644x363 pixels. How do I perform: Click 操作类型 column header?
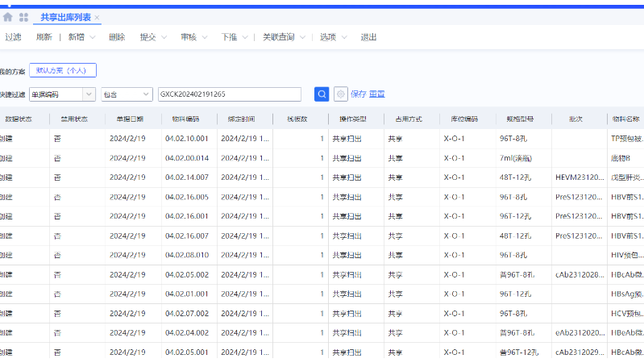tap(353, 119)
